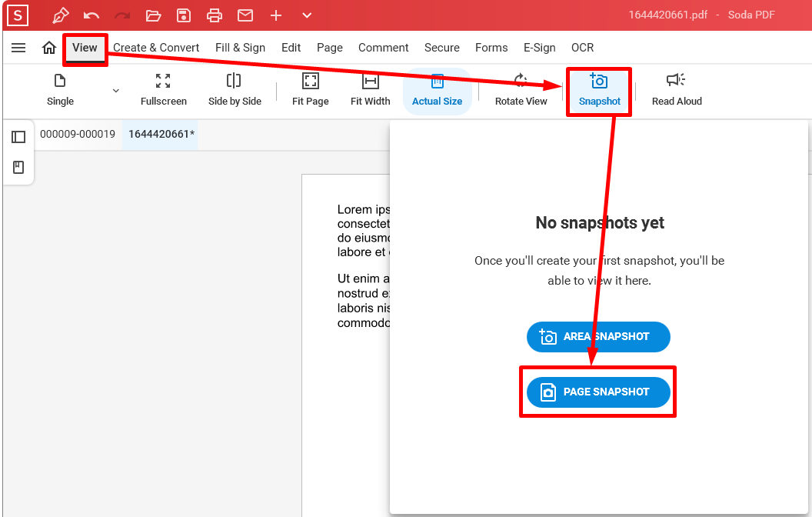Undo the last action

coord(92,15)
